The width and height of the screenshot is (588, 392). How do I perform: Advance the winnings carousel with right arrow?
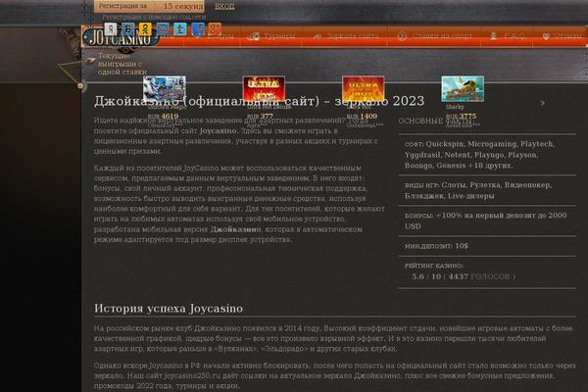[x=542, y=103]
